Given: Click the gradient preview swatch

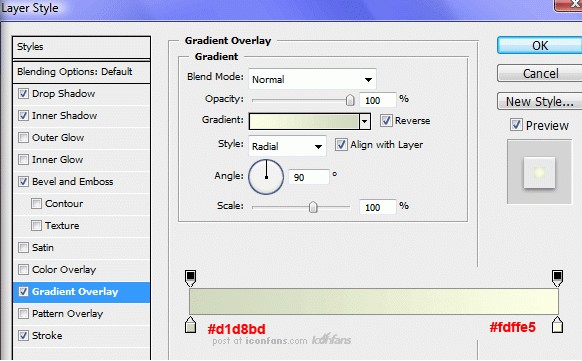Looking at the screenshot, I should (x=304, y=121).
